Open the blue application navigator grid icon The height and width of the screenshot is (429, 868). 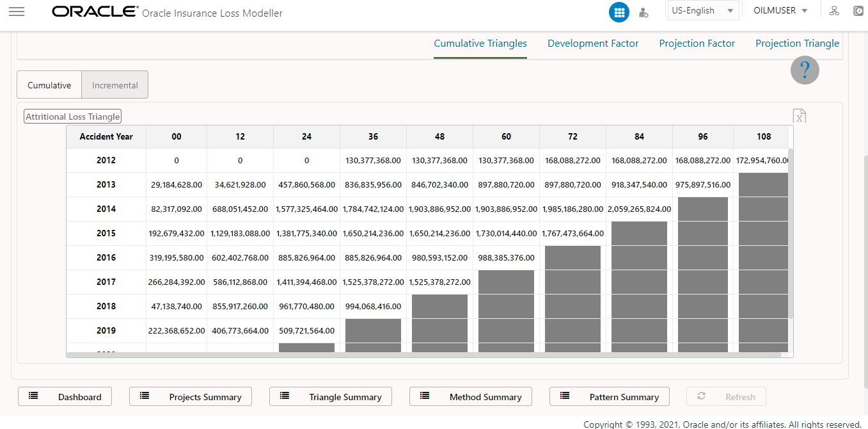[619, 12]
